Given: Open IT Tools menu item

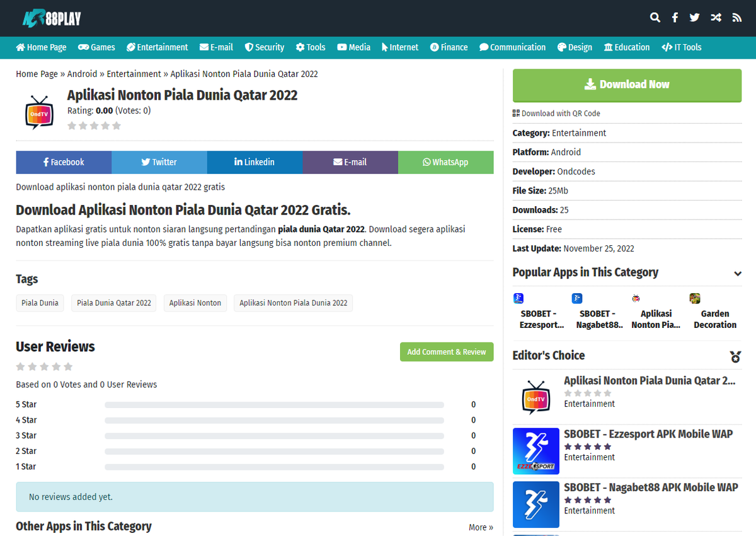Looking at the screenshot, I should [x=681, y=47].
